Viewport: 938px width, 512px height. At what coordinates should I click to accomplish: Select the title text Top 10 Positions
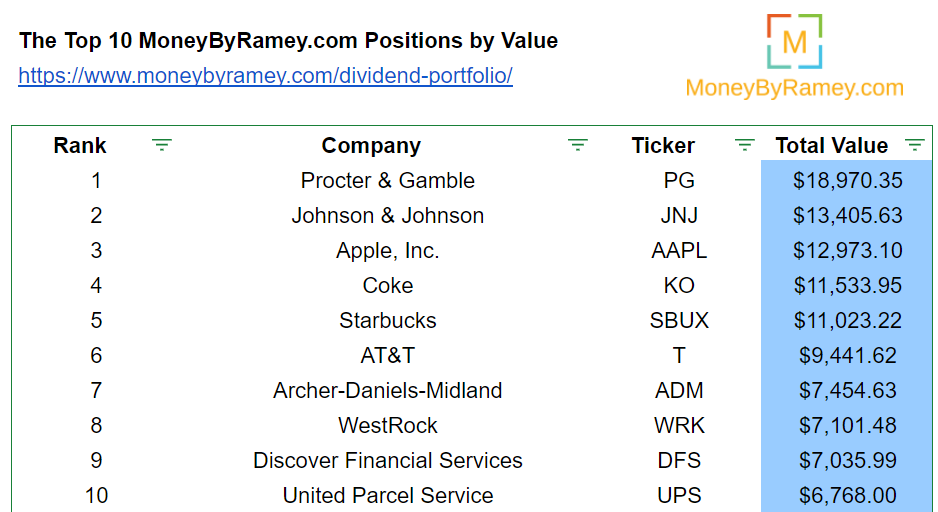click(x=288, y=41)
